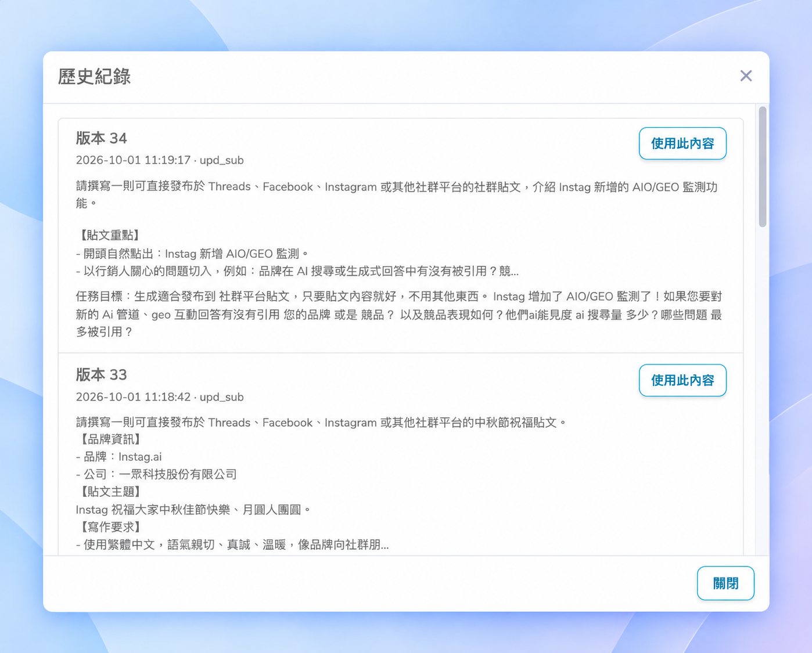The width and height of the screenshot is (812, 653).
Task: Select the 版本 33 heading
Action: tap(102, 375)
